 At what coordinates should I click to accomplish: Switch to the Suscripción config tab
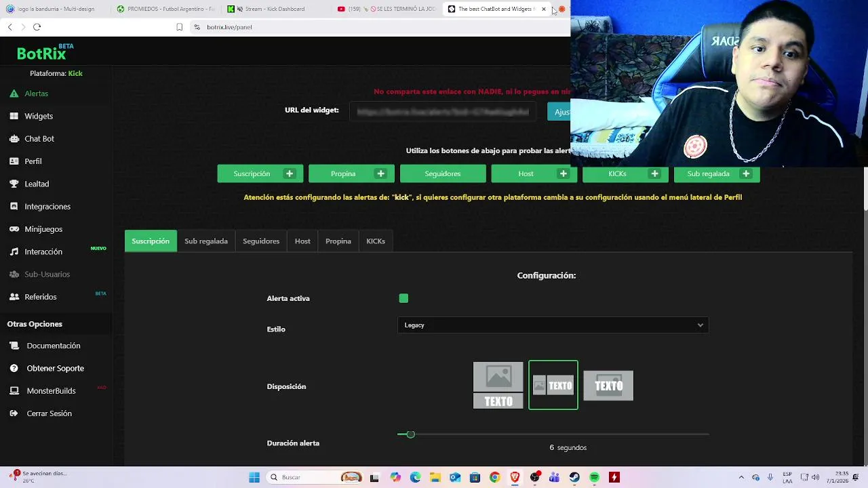(151, 241)
